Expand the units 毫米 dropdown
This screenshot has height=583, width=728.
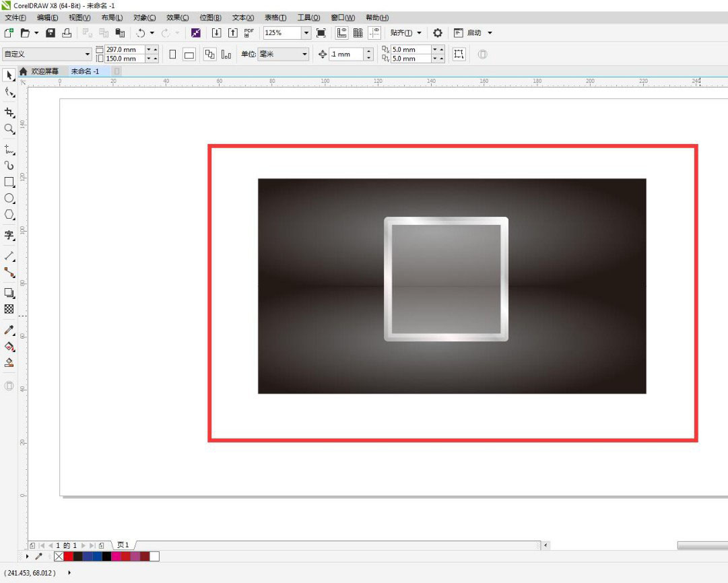pos(304,55)
